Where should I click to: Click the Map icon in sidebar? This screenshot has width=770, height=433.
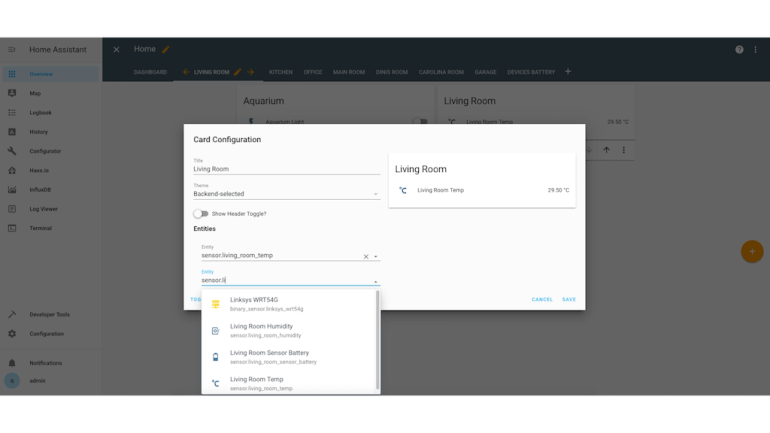pos(12,93)
